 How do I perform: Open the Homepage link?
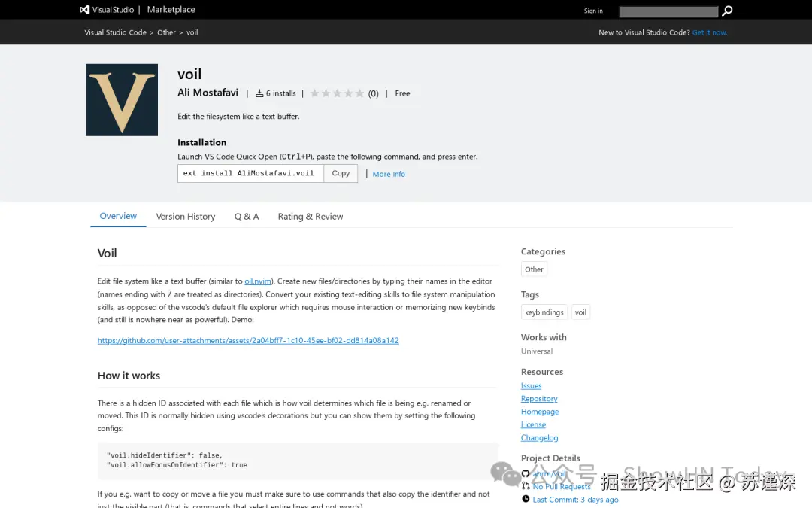click(540, 412)
